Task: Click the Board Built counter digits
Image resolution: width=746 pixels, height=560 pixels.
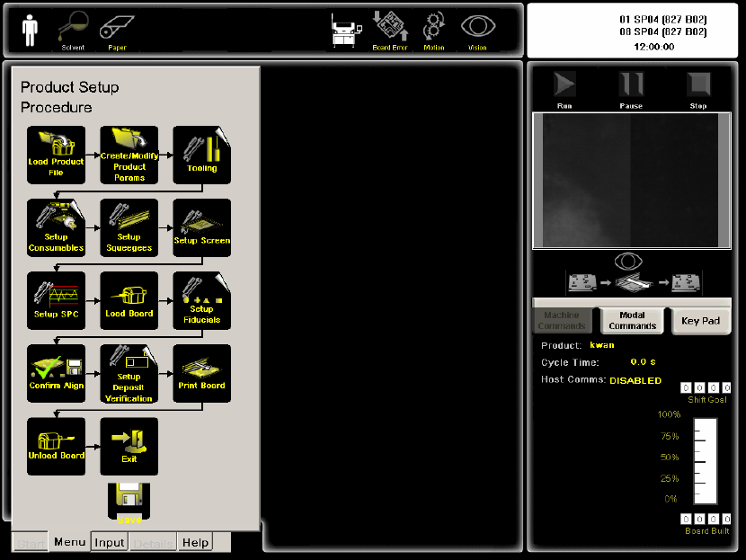Action: [706, 519]
